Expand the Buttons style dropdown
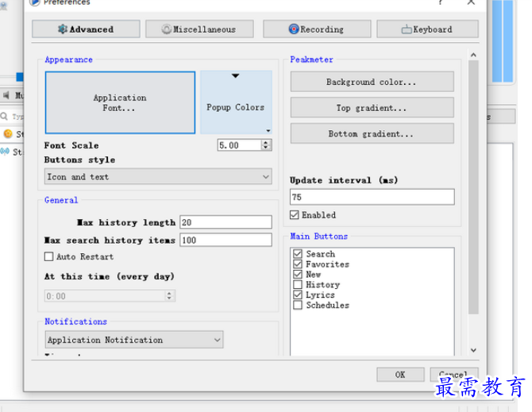Image resolution: width=532 pixels, height=412 pixels. (157, 177)
